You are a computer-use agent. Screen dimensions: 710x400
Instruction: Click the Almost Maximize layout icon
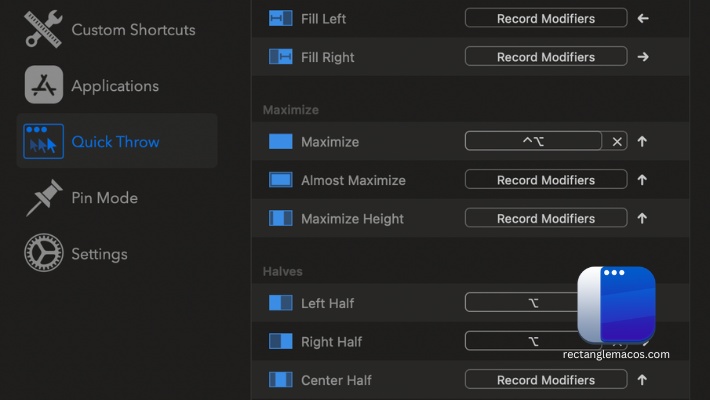coord(280,180)
